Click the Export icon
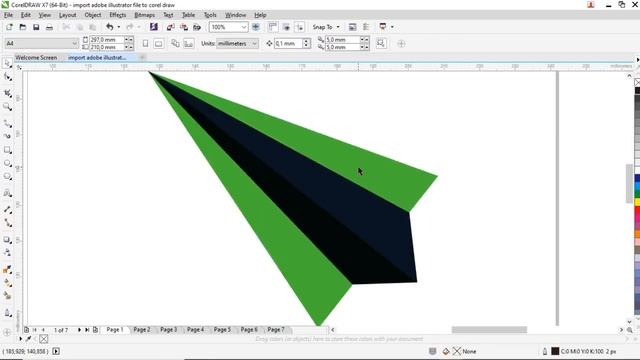Image resolution: width=640 pixels, height=360 pixels. pyautogui.click(x=184, y=27)
